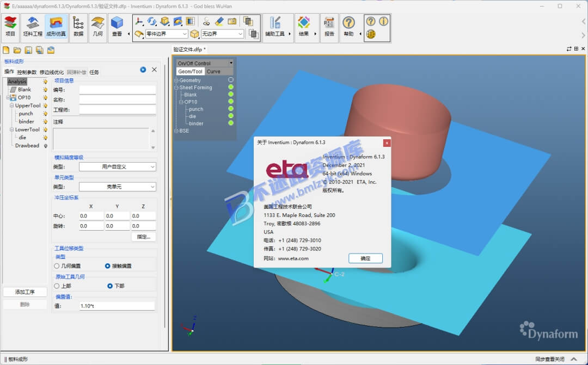Click the Save file icon
The image size is (588, 365).
[28, 50]
